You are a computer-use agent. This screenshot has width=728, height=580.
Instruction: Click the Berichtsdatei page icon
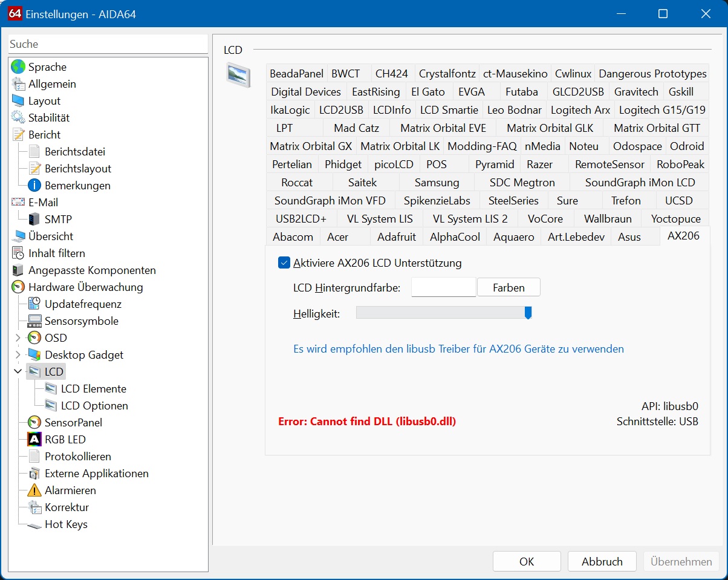35,152
